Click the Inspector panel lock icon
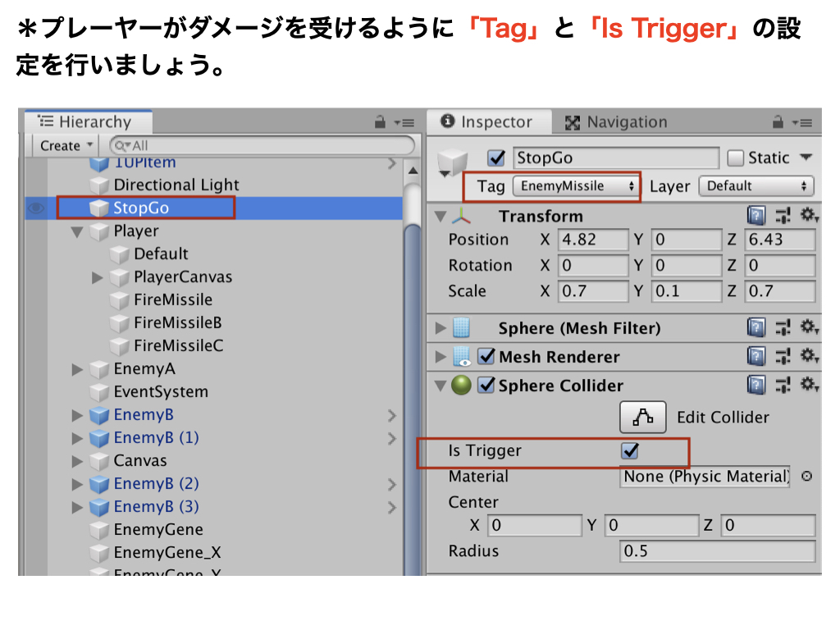 (778, 122)
